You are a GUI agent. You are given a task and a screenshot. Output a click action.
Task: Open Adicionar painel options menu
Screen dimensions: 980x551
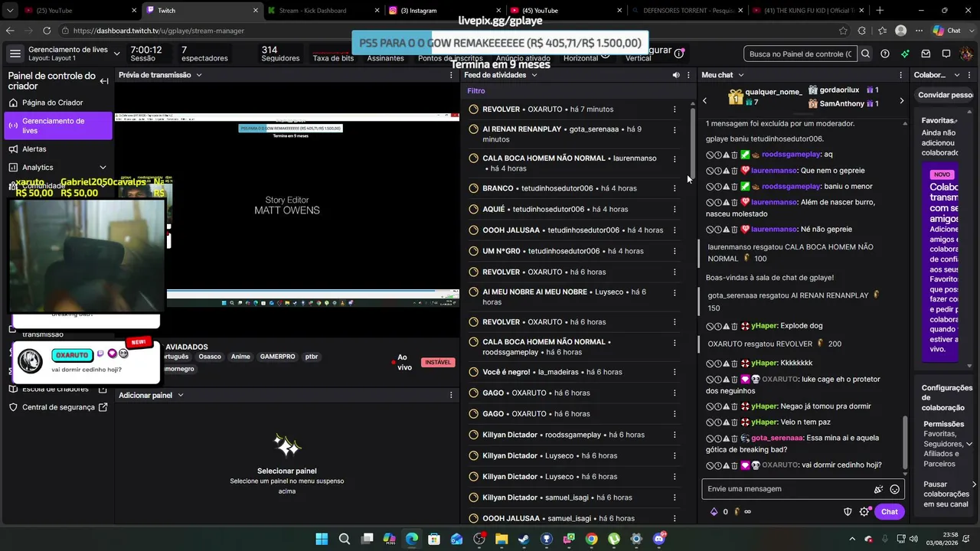452,395
